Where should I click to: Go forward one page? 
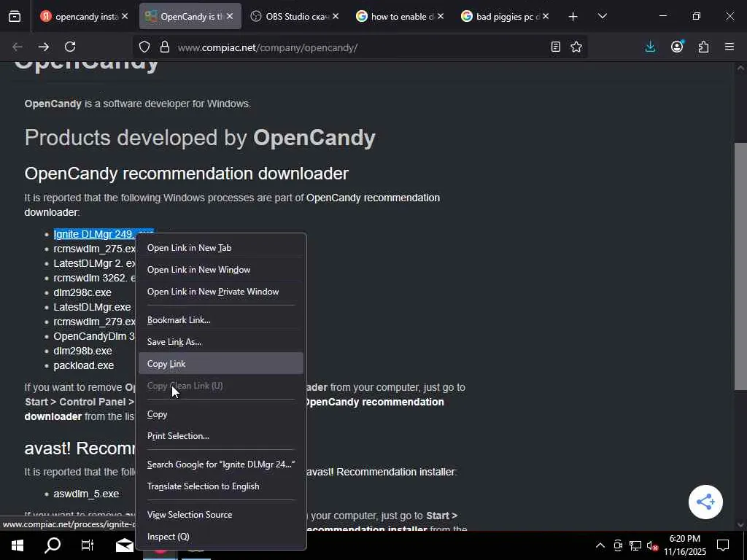(x=43, y=47)
